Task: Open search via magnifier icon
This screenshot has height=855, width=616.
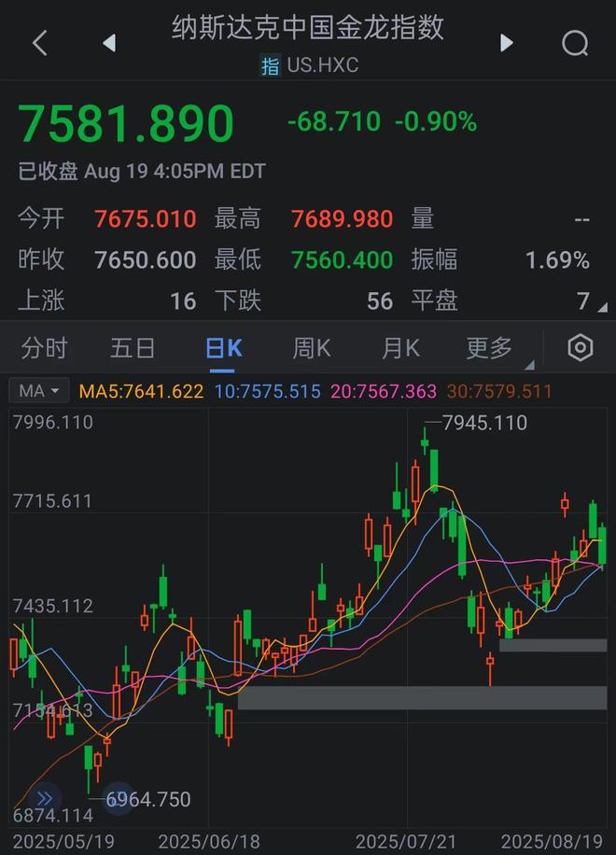Action: click(x=575, y=43)
